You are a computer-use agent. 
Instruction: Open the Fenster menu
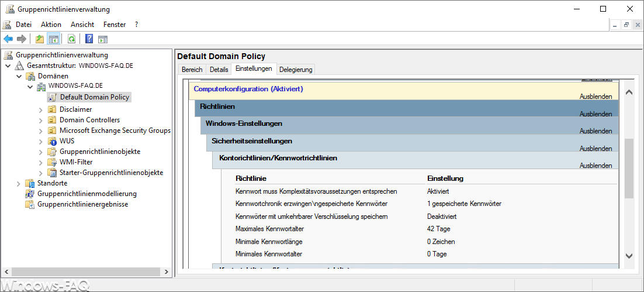click(x=115, y=25)
